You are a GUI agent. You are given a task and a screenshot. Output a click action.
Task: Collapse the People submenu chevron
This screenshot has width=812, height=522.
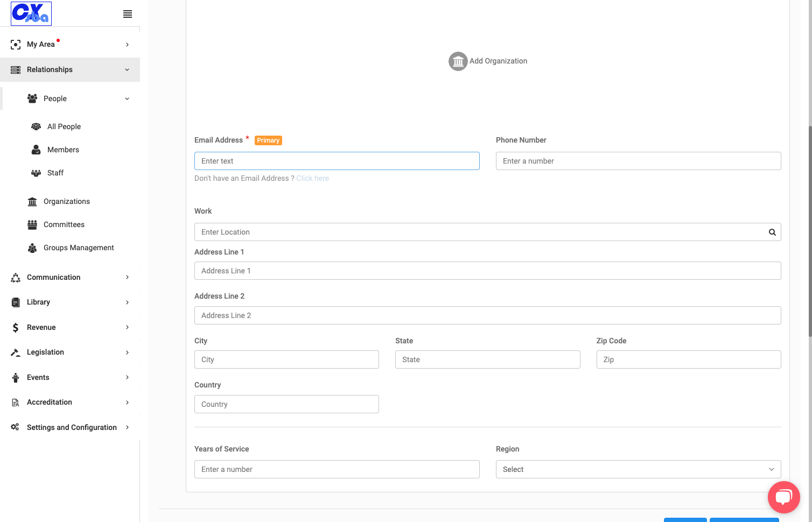click(x=127, y=98)
